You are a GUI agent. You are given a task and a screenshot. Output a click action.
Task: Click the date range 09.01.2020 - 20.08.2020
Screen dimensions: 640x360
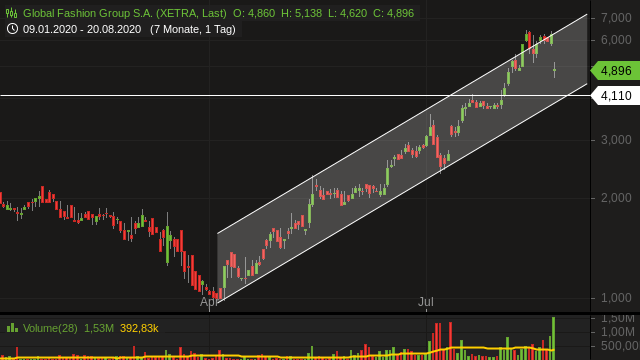pyautogui.click(x=82, y=29)
